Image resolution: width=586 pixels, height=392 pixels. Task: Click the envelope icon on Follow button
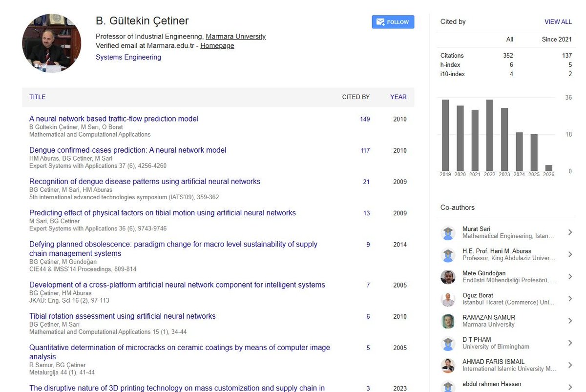pos(380,22)
